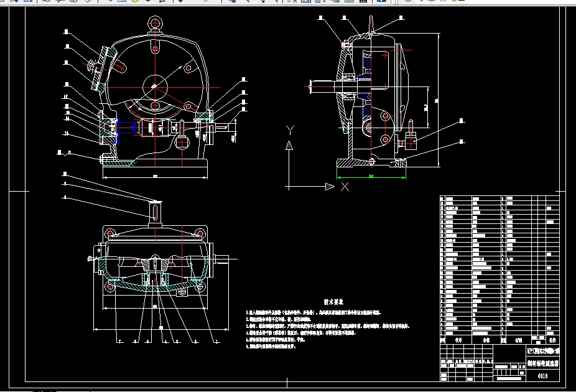Click the 备注 header cell in parts list
This screenshot has height=392, width=576.
click(552, 340)
